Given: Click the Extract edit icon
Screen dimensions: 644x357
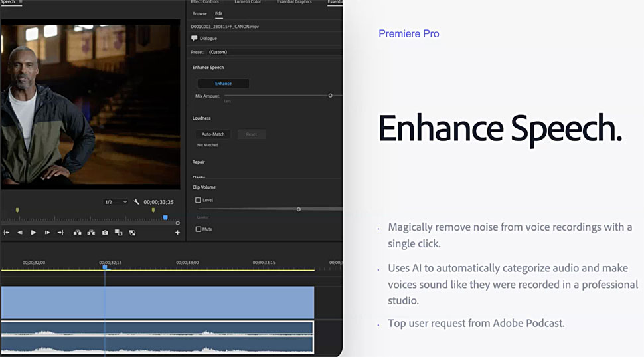Looking at the screenshot, I should [x=91, y=233].
